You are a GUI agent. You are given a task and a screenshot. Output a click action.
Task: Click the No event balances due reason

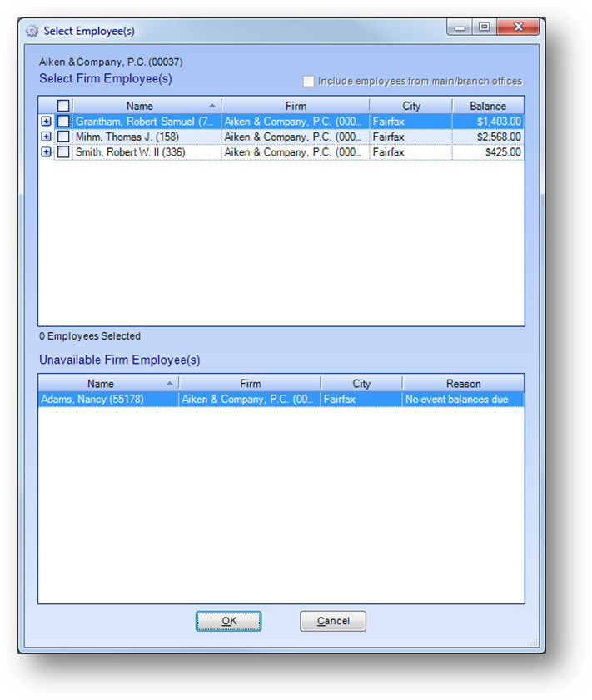point(463,399)
